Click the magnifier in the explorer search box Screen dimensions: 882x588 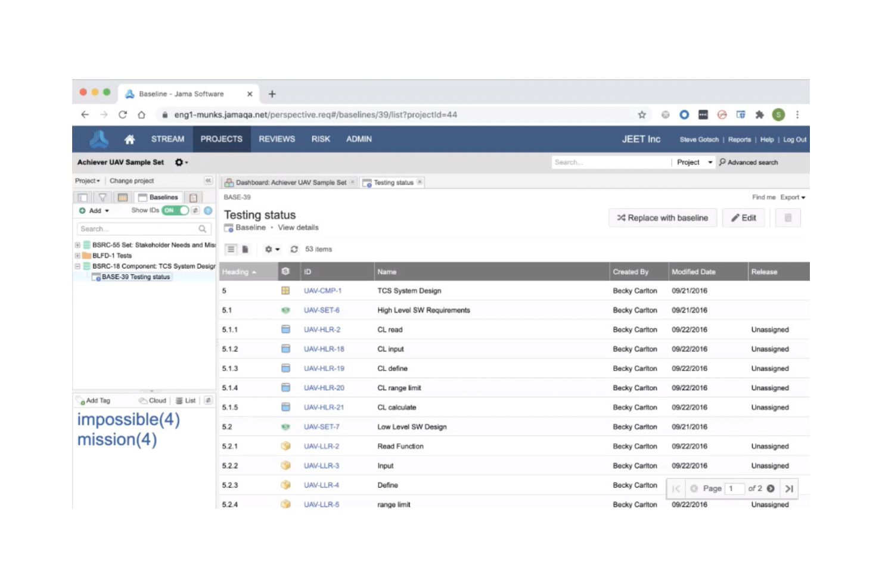tap(202, 228)
